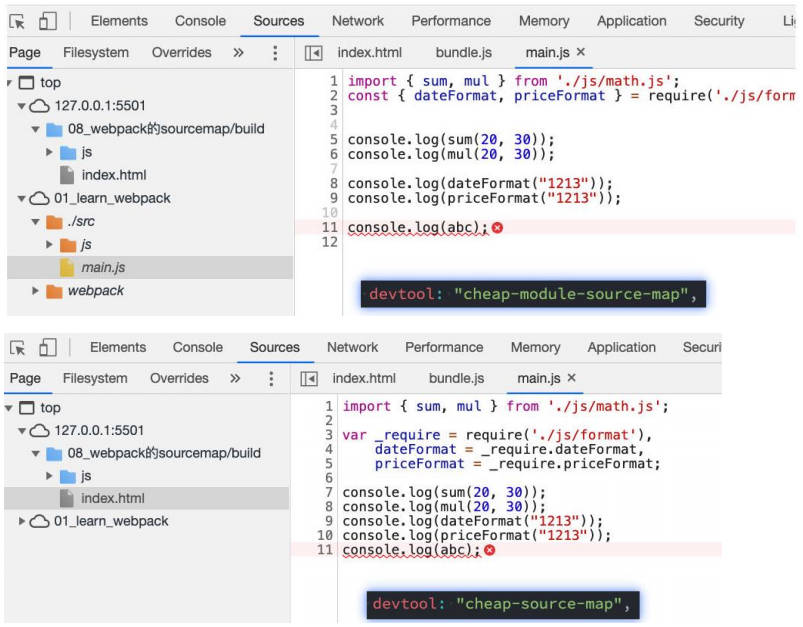The image size is (803, 627).
Task: Open three-dot navigator menu in bottom DevTools
Action: tap(271, 379)
